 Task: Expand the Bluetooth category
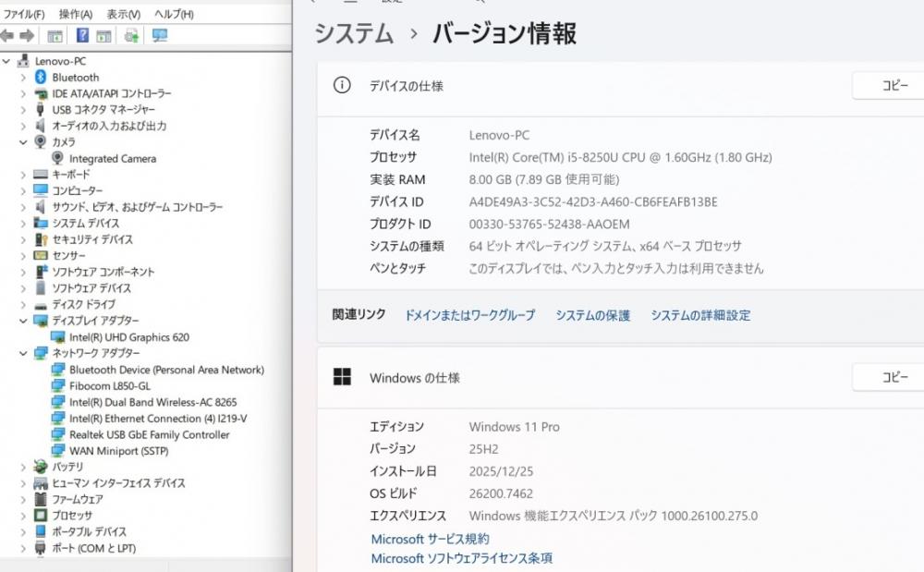[23, 78]
